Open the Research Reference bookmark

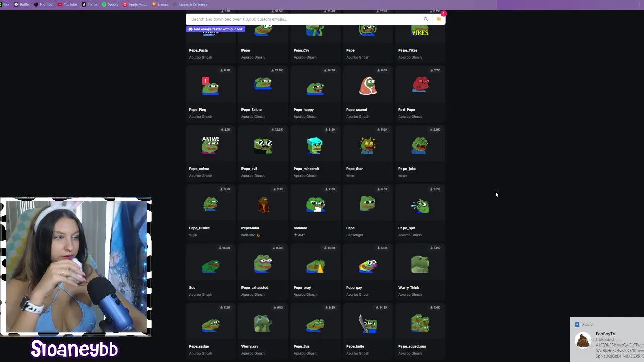(x=190, y=4)
